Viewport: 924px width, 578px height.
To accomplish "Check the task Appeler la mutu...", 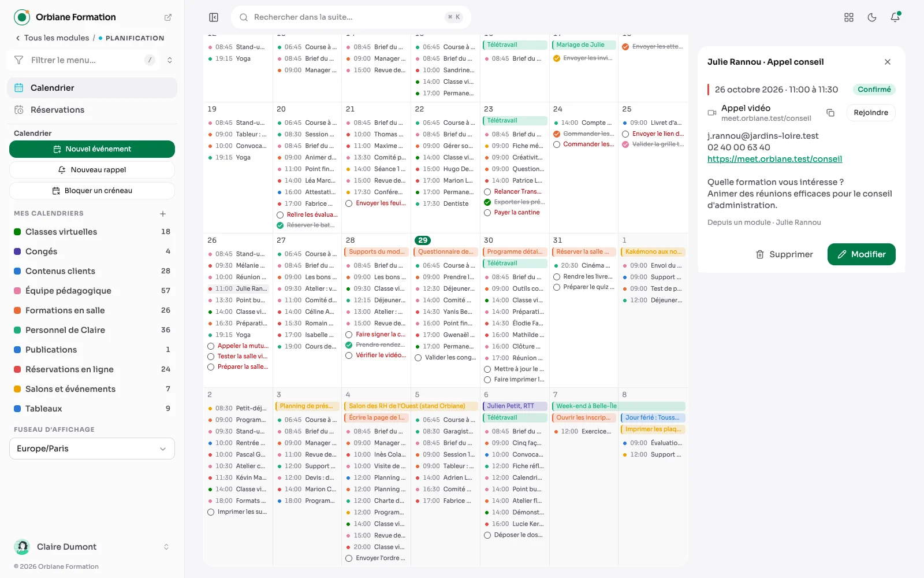I will [x=211, y=346].
